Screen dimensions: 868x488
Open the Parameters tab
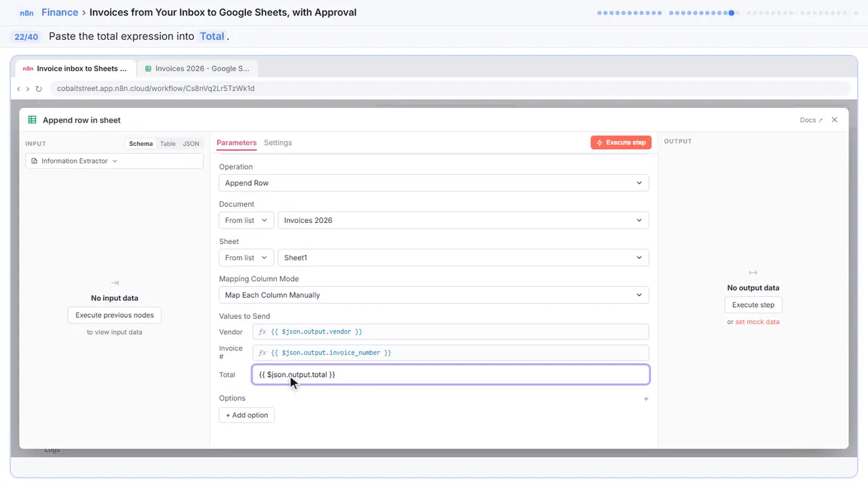coord(237,143)
